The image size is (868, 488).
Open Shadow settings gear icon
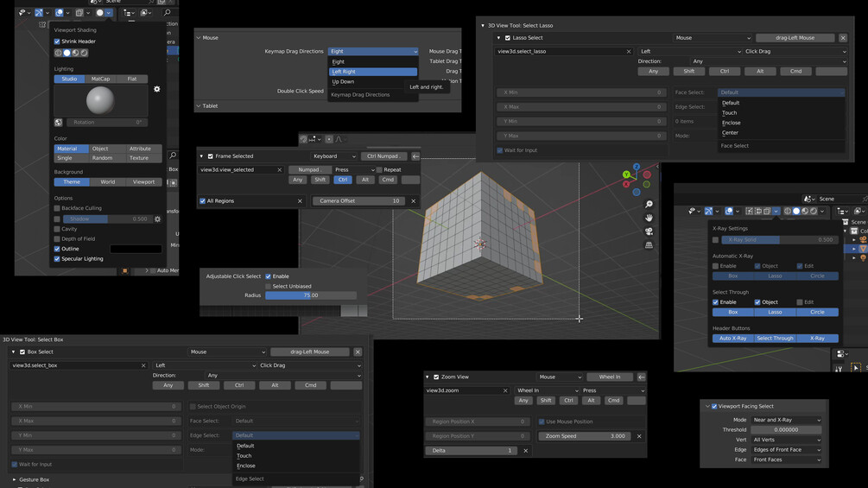point(158,219)
